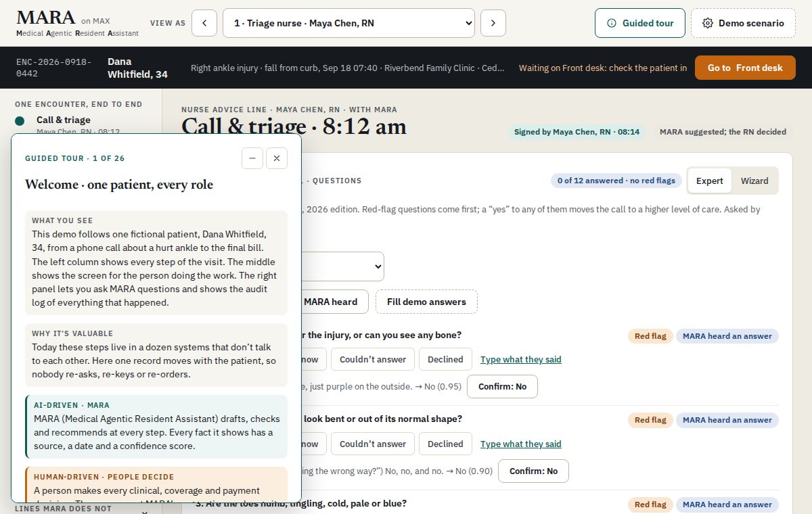Click Red flag badge on the bone question
Screen dimensions: 812x514
point(650,336)
